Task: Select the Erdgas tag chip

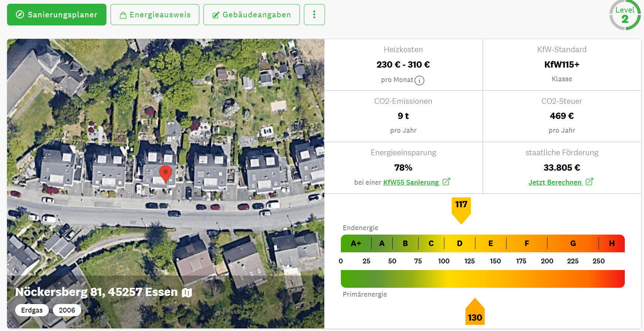Action: (x=32, y=310)
